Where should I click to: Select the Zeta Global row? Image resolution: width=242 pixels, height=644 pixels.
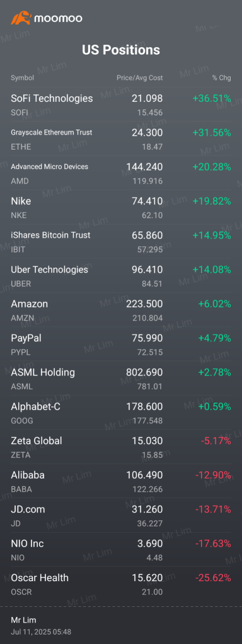[121, 447]
